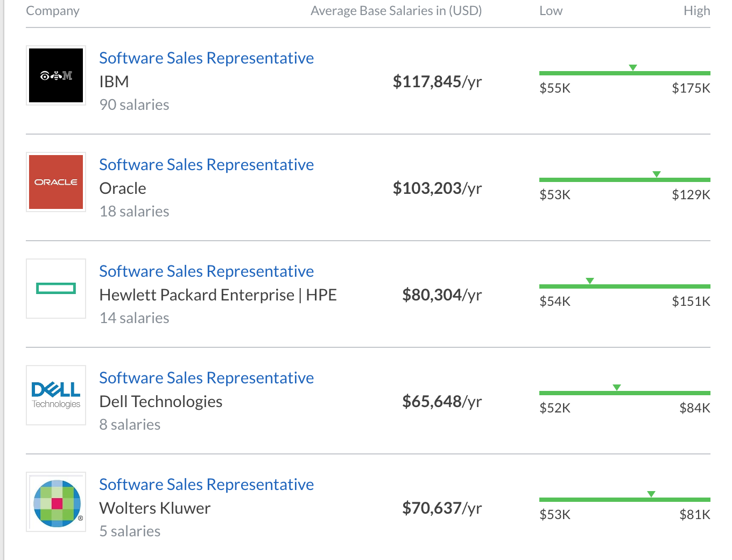
Task: Click the Dell Technologies logo
Action: [56, 395]
